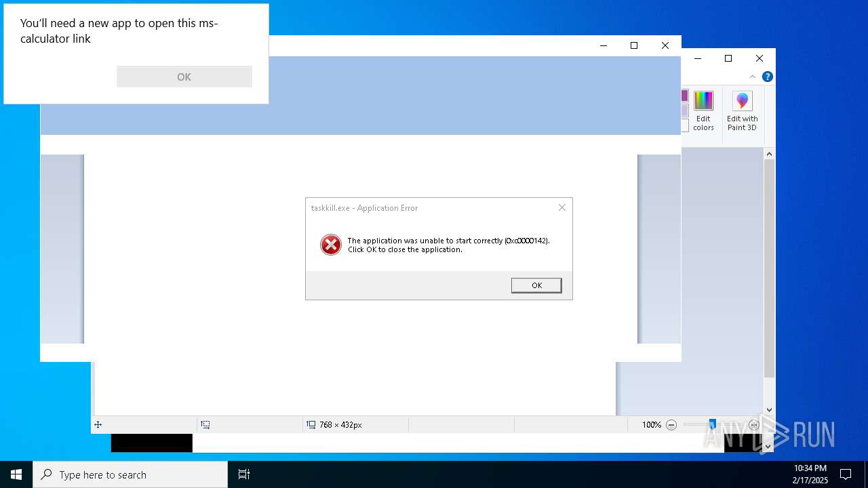This screenshot has width=868, height=488.
Task: Collapse the Paint ribbon with the chevron
Action: (753, 77)
